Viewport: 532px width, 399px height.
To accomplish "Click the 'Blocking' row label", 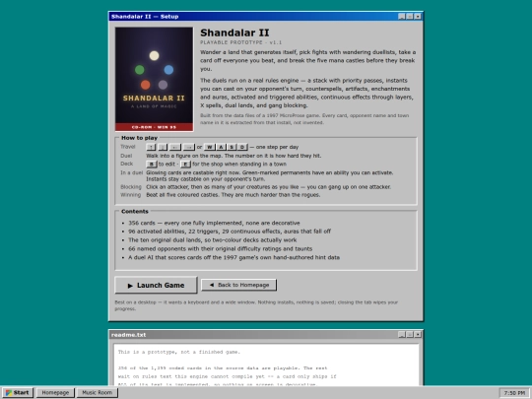I will tap(131, 187).
